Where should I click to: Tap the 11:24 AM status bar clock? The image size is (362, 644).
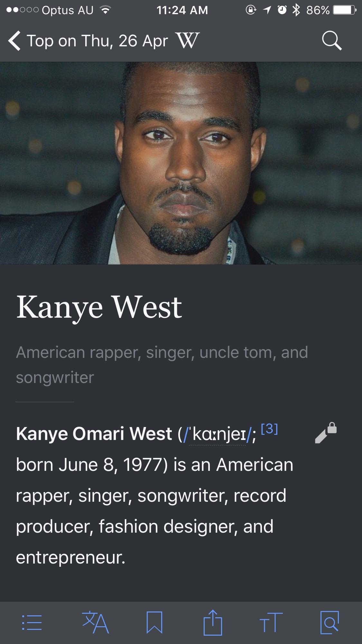pos(182,10)
